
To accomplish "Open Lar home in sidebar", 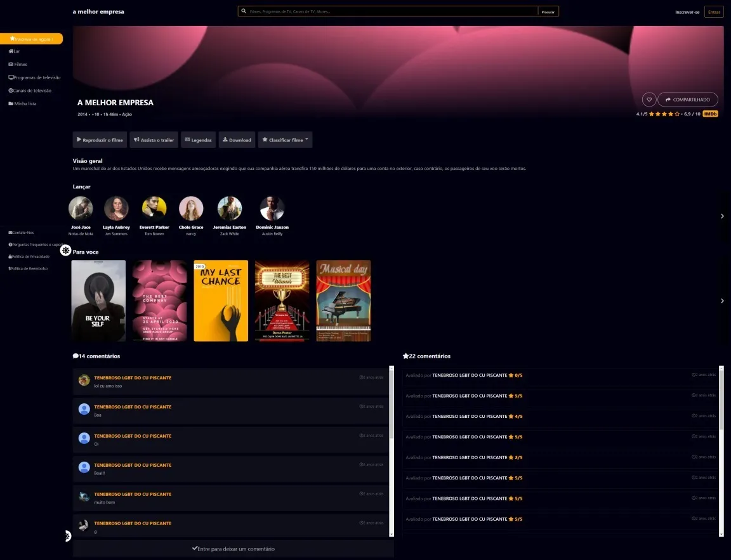I will [x=15, y=51].
